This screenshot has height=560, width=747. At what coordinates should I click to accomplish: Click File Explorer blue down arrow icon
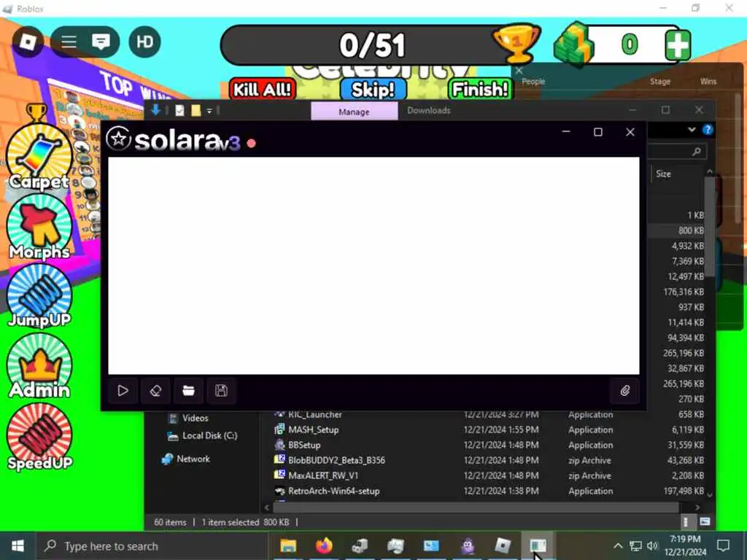click(155, 110)
